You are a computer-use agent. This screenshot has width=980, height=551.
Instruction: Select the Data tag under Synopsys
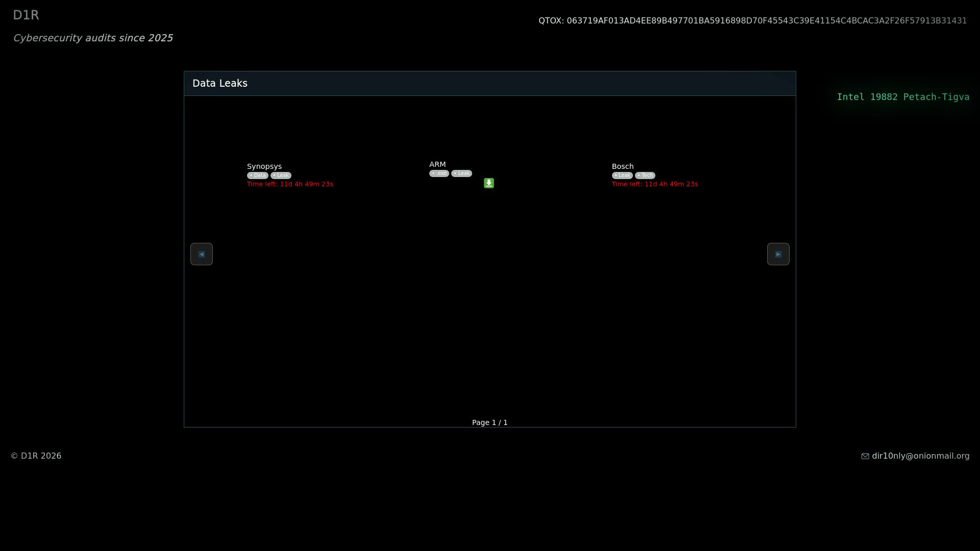coord(258,176)
